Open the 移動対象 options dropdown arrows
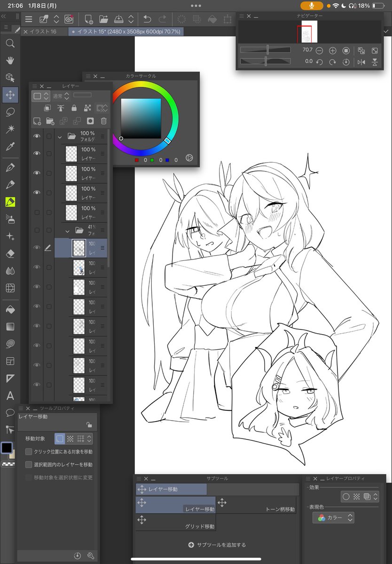Image resolution: width=392 pixels, height=564 pixels. (89, 439)
